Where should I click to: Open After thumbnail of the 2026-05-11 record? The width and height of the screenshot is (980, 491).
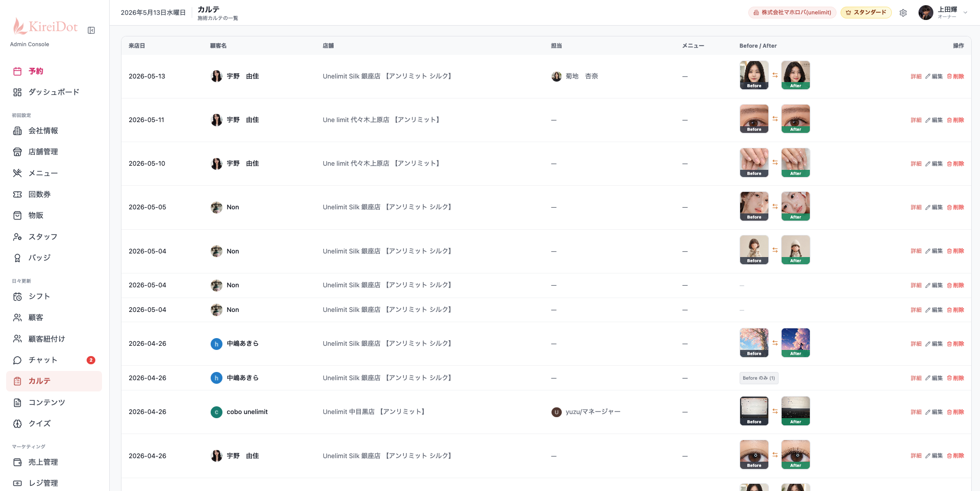coord(795,119)
